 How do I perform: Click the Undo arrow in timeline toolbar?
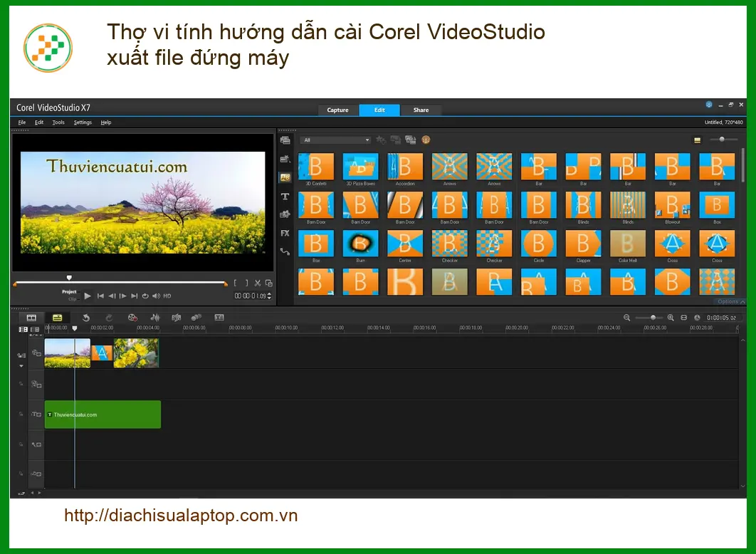coord(86,318)
